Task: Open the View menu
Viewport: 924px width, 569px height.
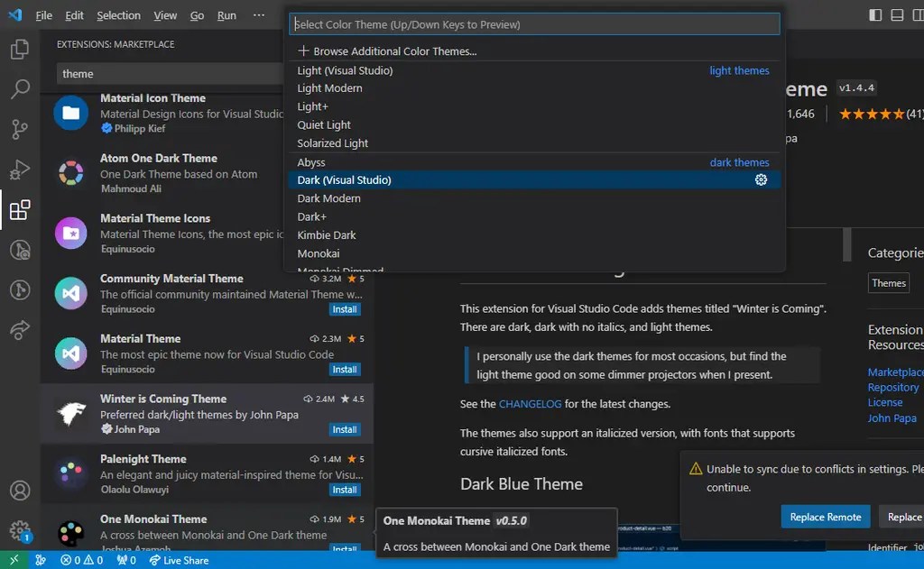Action: (x=165, y=15)
